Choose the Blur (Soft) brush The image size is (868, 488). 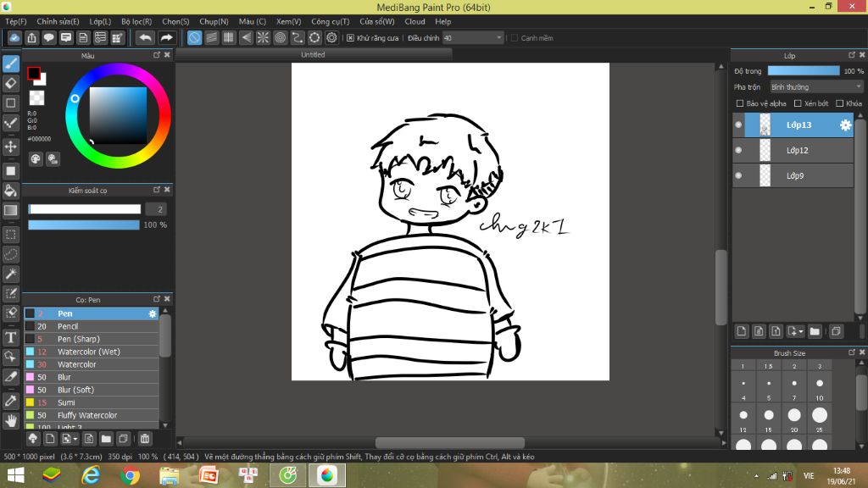point(92,390)
